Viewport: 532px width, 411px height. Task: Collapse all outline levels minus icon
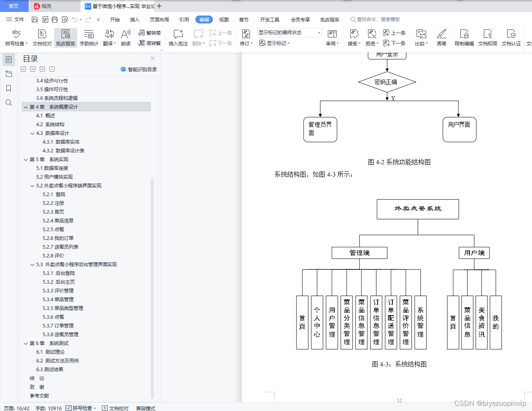point(52,69)
